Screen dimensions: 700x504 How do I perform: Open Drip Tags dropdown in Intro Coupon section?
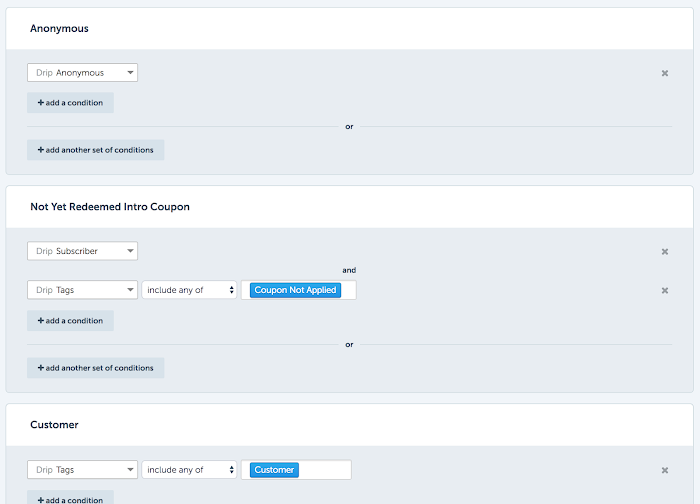(x=83, y=290)
